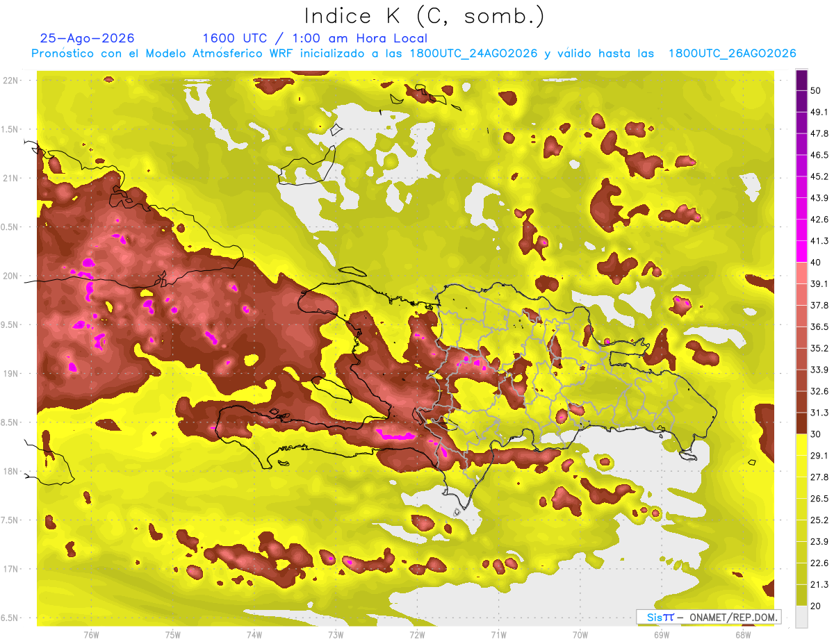
Task: Click the "43.9" color scale value
Action: pyautogui.click(x=819, y=198)
